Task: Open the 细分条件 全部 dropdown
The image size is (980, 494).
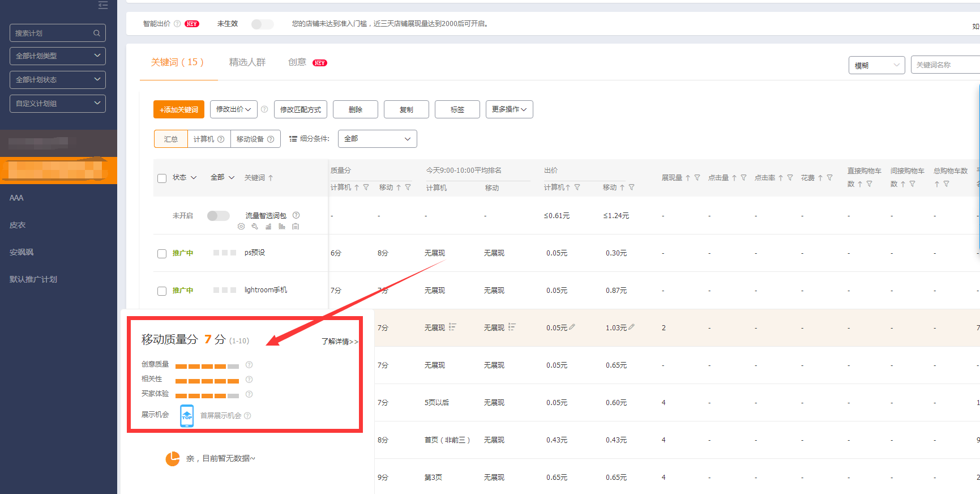Action: [x=377, y=139]
